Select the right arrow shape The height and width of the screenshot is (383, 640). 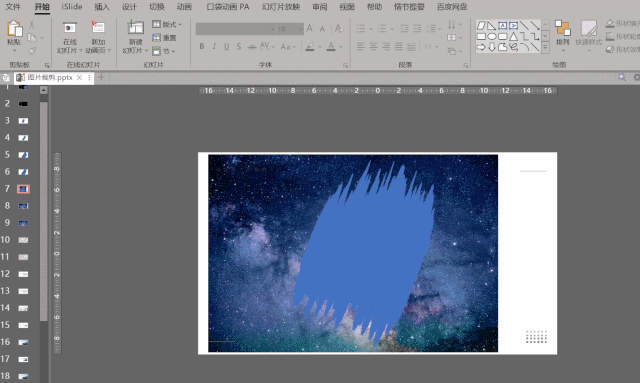[x=481, y=47]
